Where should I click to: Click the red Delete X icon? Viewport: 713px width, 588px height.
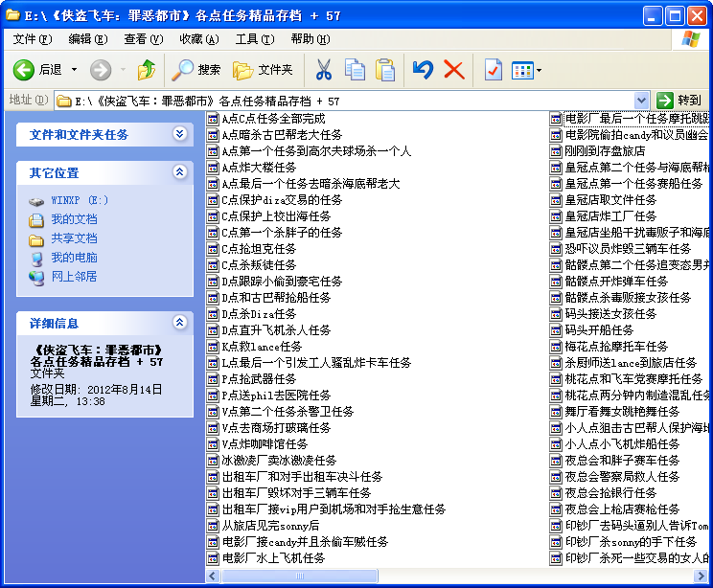tap(454, 70)
